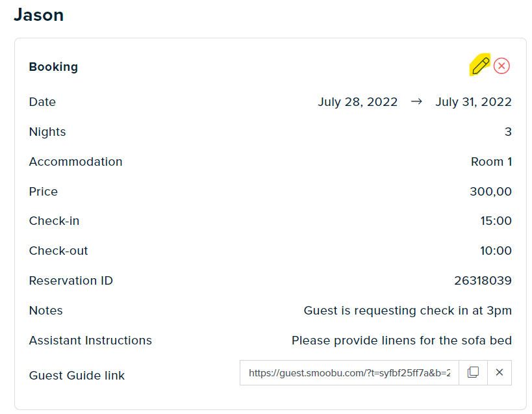Screen dimensions: 532x414
Task: Select the July 31, 2022 departure date
Action: [474, 102]
